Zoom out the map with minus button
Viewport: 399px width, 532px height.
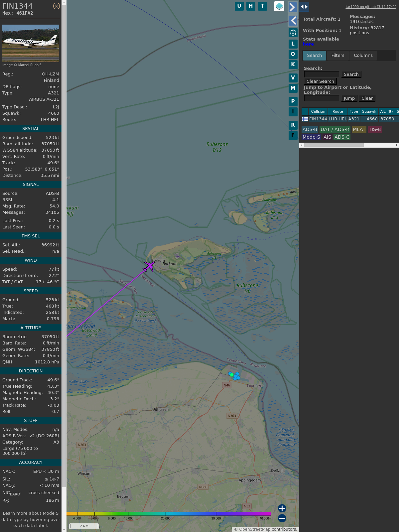(x=282, y=518)
